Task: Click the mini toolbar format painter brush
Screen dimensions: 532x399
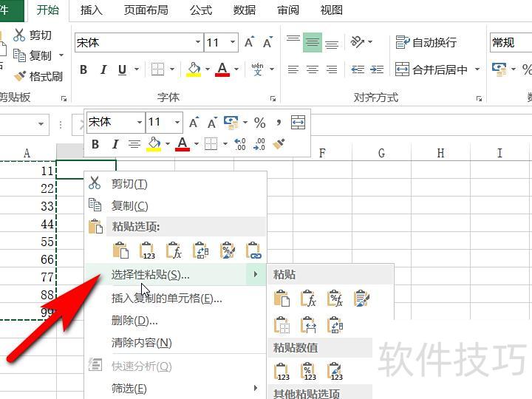Action: (279, 144)
